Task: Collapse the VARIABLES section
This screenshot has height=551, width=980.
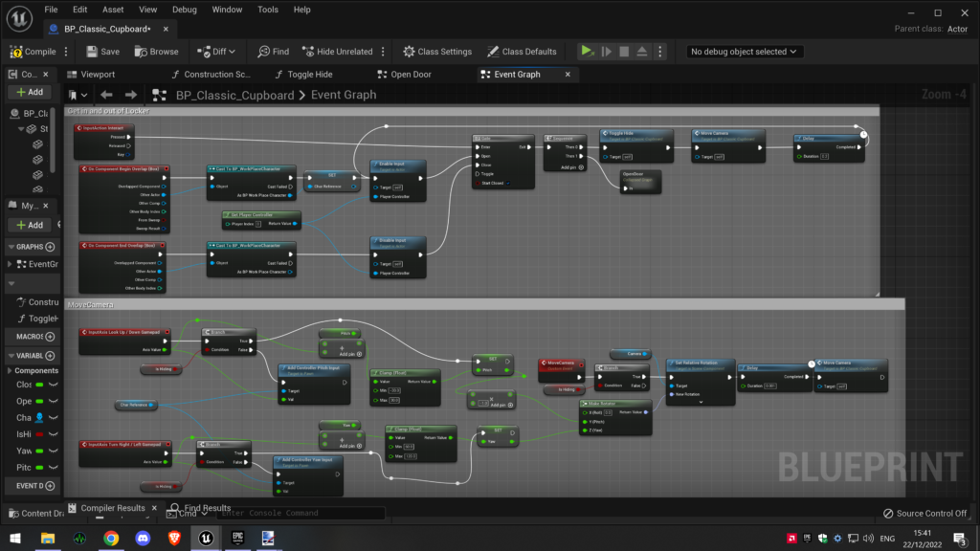Action: tap(11, 356)
